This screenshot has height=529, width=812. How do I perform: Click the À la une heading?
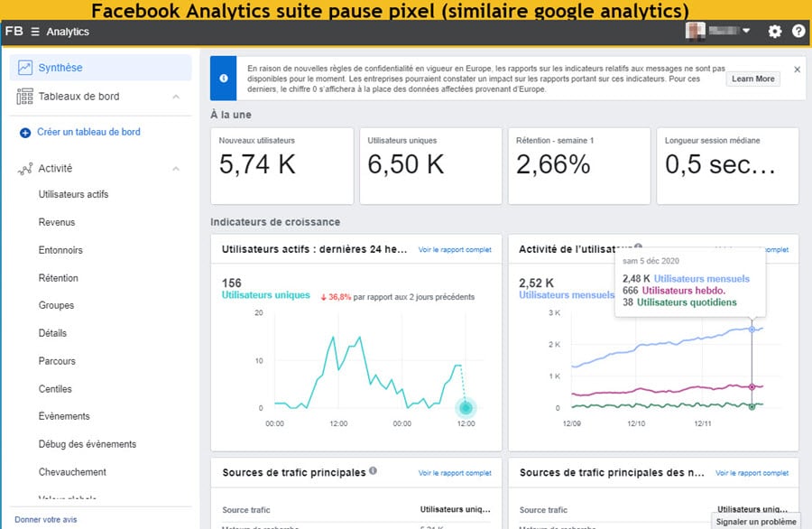click(x=231, y=115)
